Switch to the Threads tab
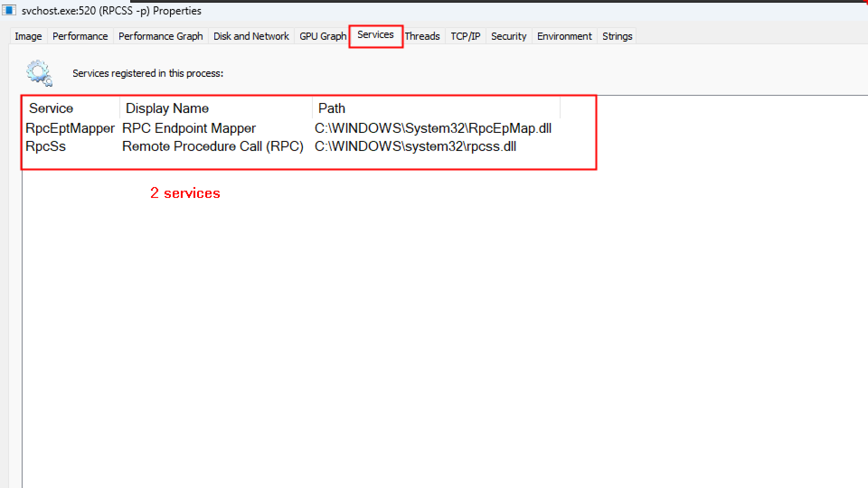The image size is (868, 488). click(422, 36)
